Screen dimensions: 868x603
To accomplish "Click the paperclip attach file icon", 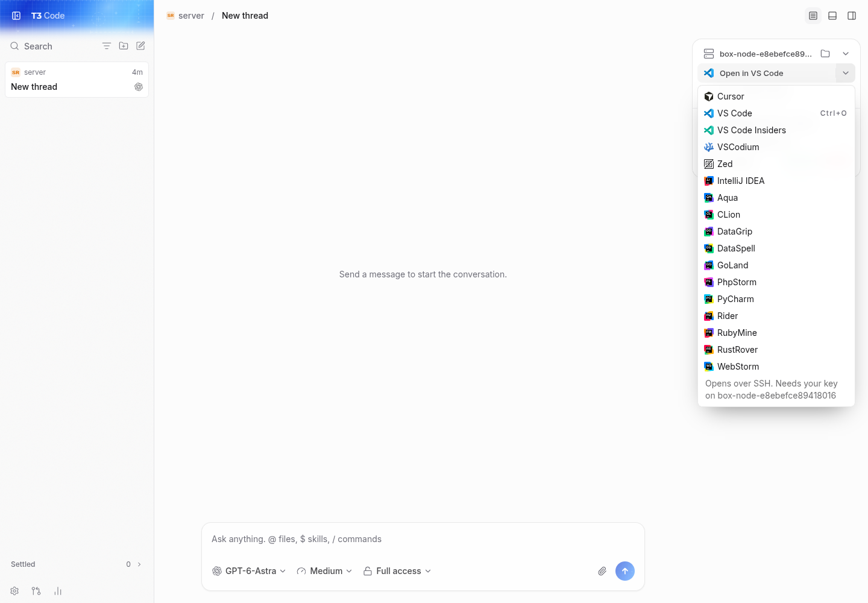I will (602, 571).
